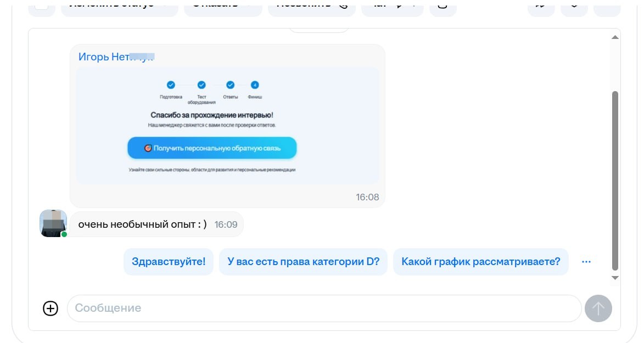Click the phone icon on the call button
This screenshot has height=343, width=644.
tap(344, 4)
